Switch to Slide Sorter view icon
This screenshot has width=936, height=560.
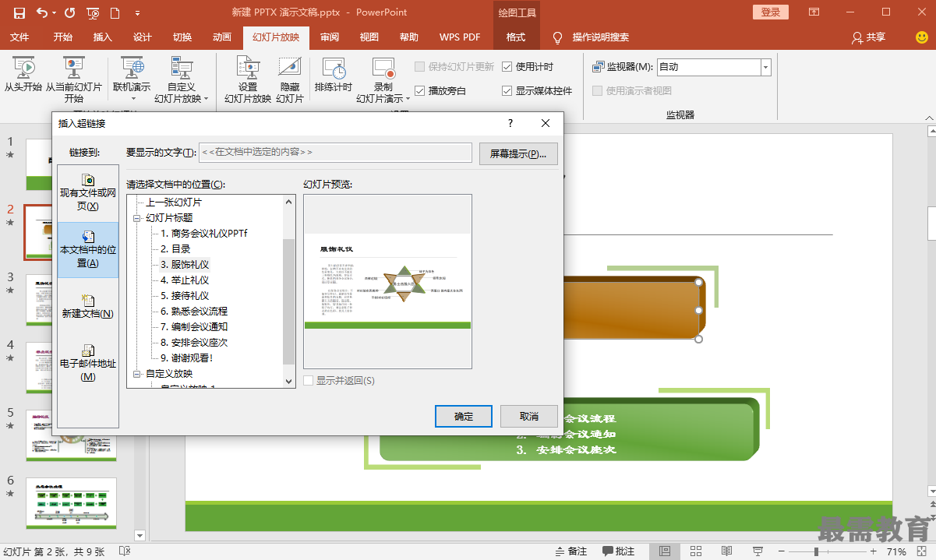click(695, 551)
